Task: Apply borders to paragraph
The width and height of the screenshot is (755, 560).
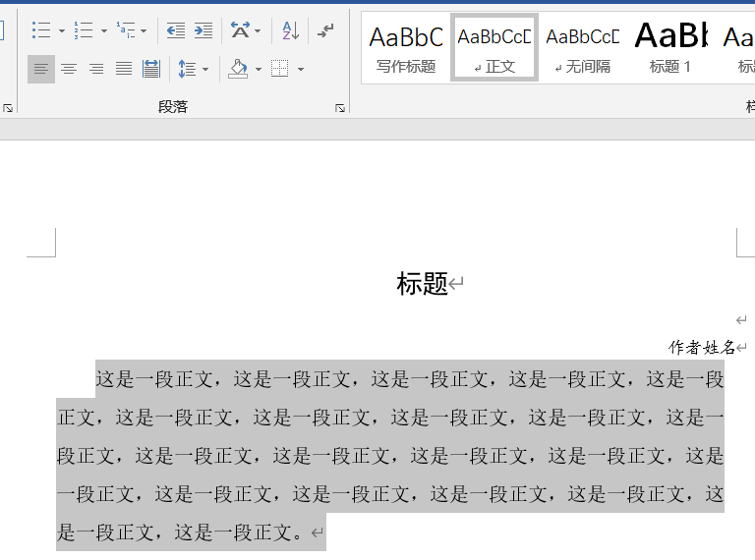Action: point(280,69)
